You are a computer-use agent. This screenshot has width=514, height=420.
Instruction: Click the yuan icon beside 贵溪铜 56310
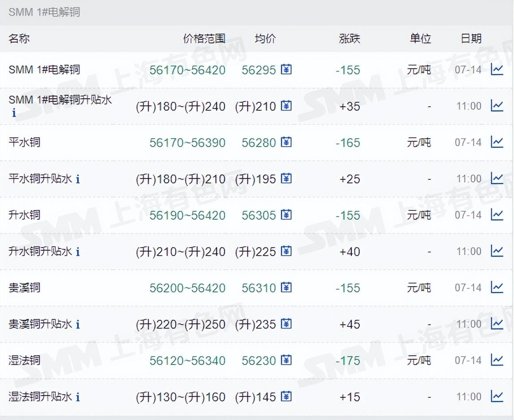[286, 288]
